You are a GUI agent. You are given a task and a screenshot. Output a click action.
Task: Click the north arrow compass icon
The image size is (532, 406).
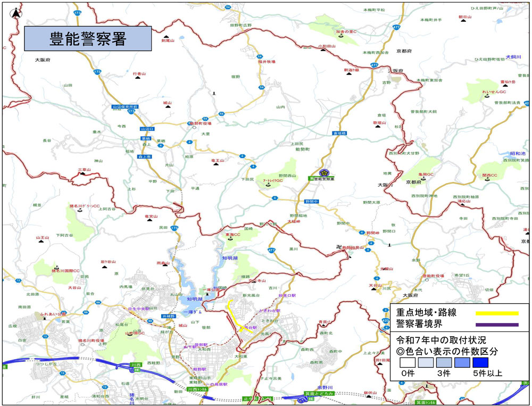tap(15, 14)
